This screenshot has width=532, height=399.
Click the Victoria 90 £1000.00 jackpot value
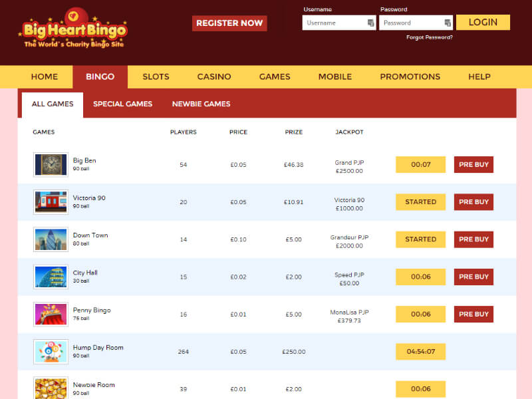350,208
